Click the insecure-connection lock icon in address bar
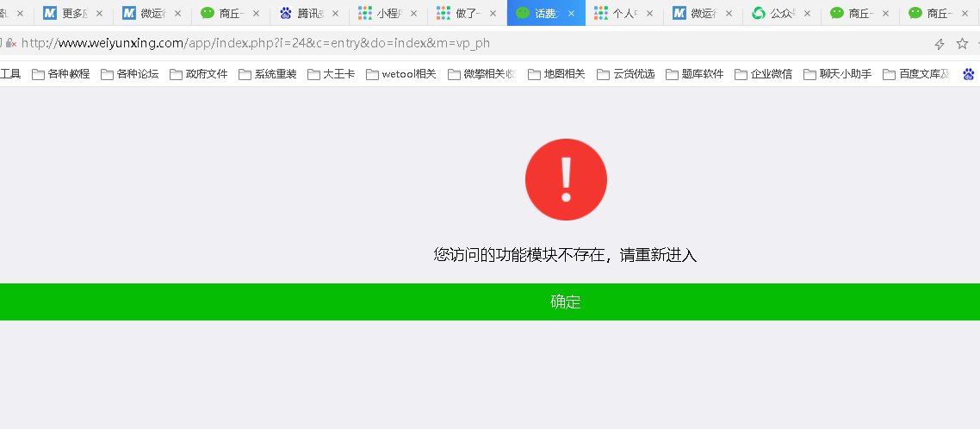Screen dimensions: 980x429 (10, 44)
